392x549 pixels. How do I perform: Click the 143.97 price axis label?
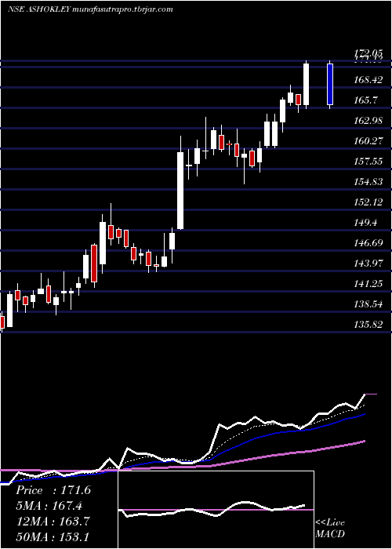click(x=368, y=263)
